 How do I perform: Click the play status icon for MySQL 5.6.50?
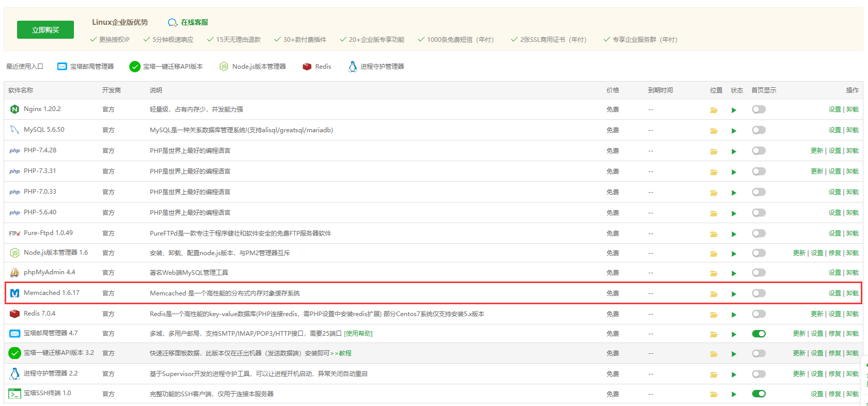pyautogui.click(x=734, y=131)
